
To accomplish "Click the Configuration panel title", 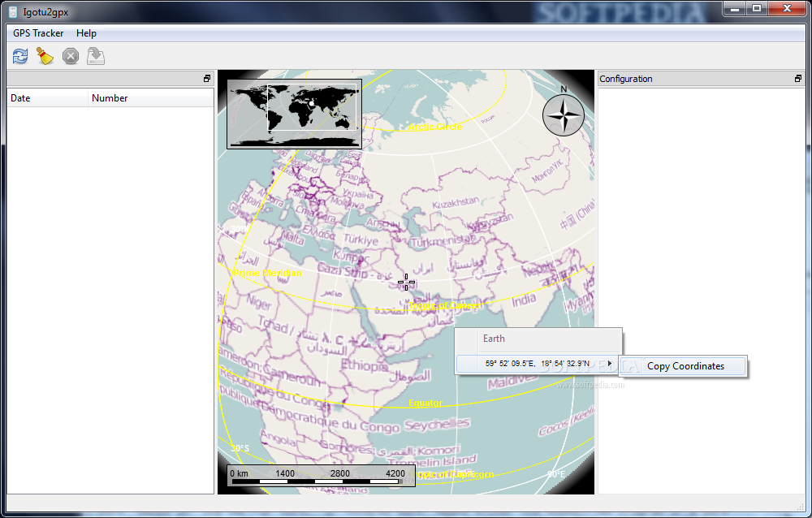I will (x=625, y=79).
